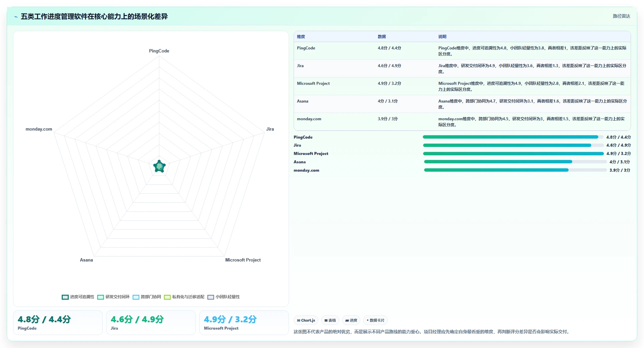
Task: Open the Jira score card 4.6分 / 4.9分
Action: pos(151,323)
